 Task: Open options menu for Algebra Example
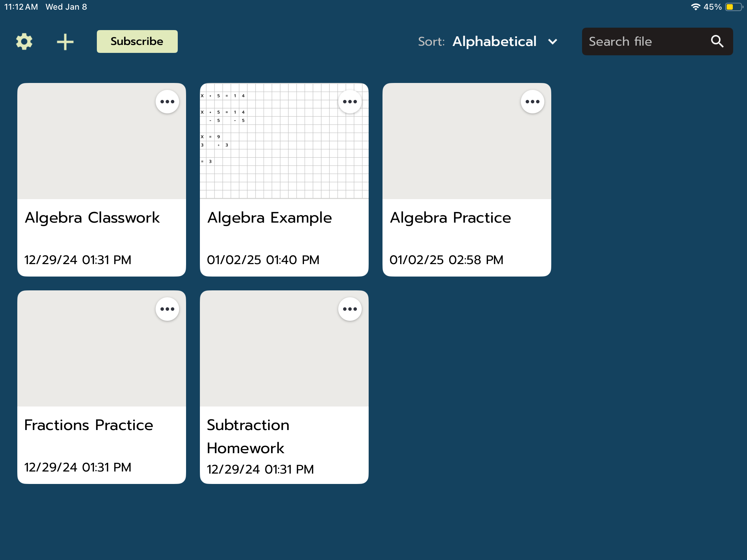(x=350, y=102)
